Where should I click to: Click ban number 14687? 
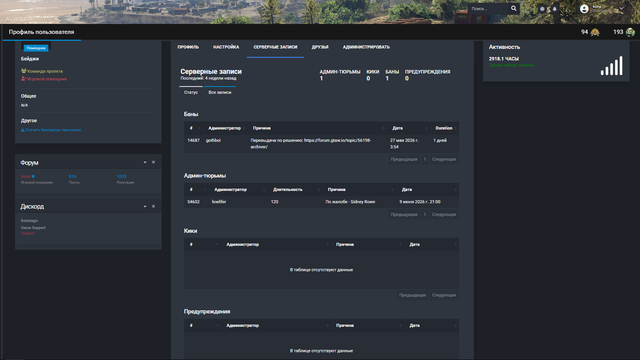pyautogui.click(x=193, y=140)
